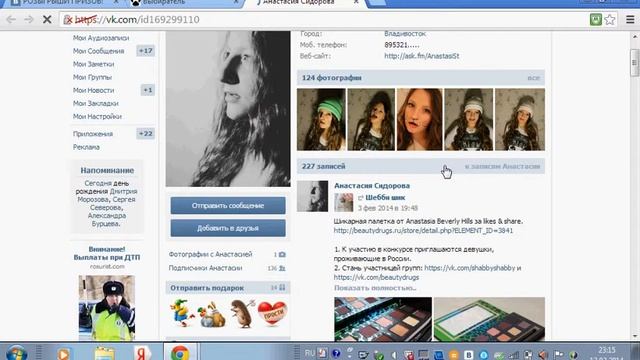This screenshot has width=640, height=360.
Task: Open 'Мои Группы' in the sidebar
Action: point(92,77)
